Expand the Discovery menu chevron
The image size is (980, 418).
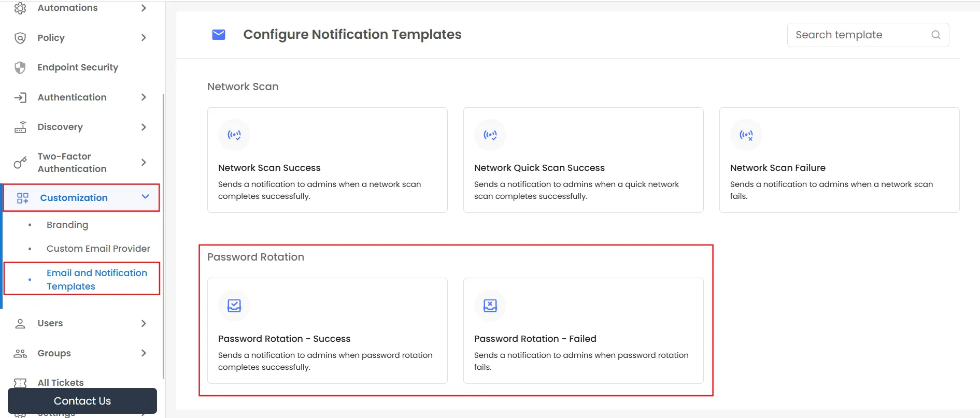coord(144,127)
